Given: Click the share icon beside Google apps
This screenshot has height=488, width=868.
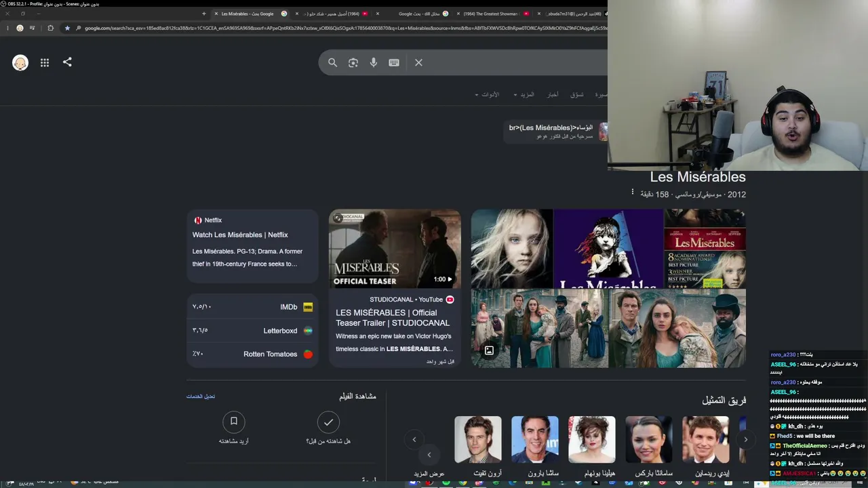Looking at the screenshot, I should tap(67, 62).
